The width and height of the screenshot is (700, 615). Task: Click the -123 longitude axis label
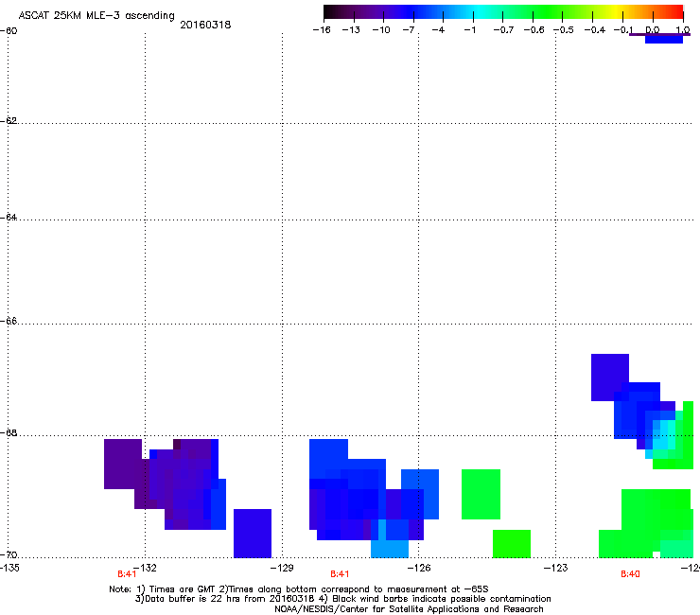tap(556, 568)
